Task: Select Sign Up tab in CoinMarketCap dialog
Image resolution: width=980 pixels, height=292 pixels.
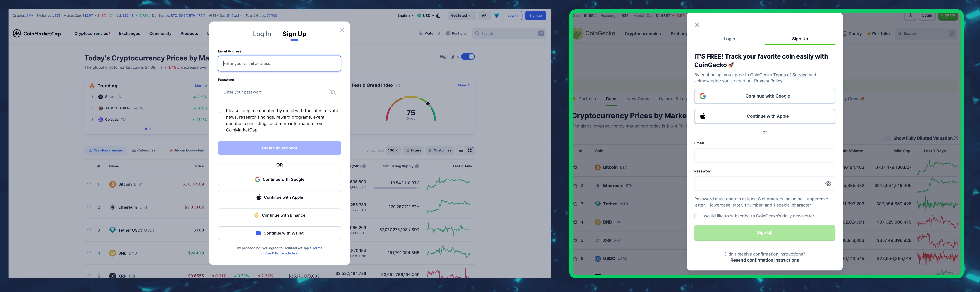Action: pos(294,34)
